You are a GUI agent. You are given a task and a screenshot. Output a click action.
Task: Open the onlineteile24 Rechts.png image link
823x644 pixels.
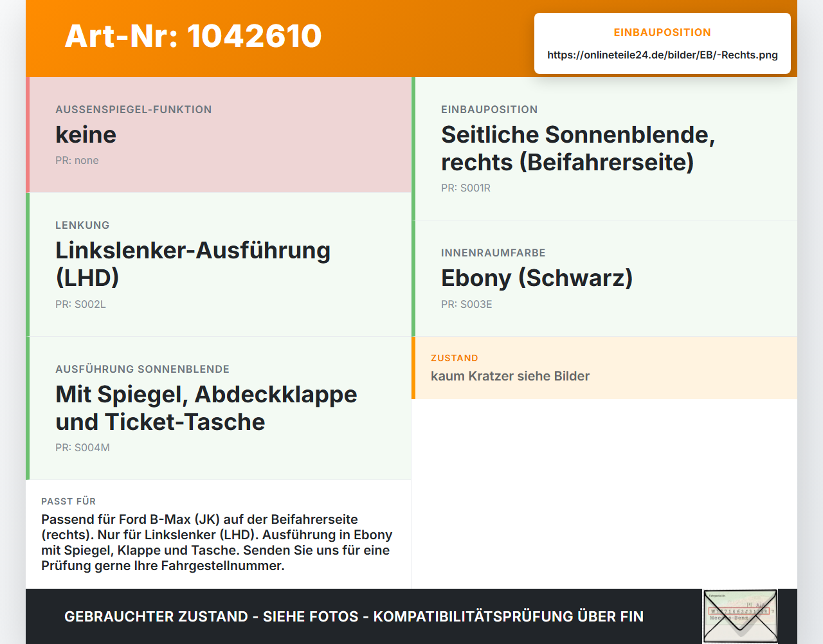point(662,55)
